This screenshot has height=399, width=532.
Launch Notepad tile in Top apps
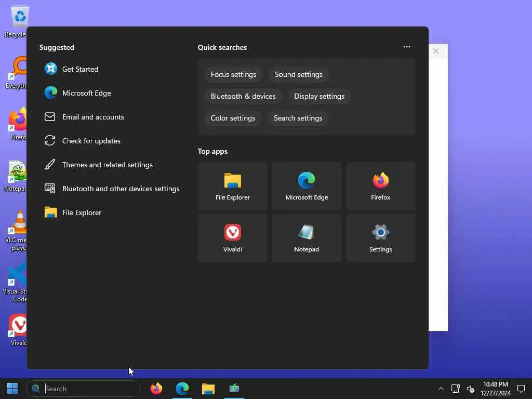point(307,238)
